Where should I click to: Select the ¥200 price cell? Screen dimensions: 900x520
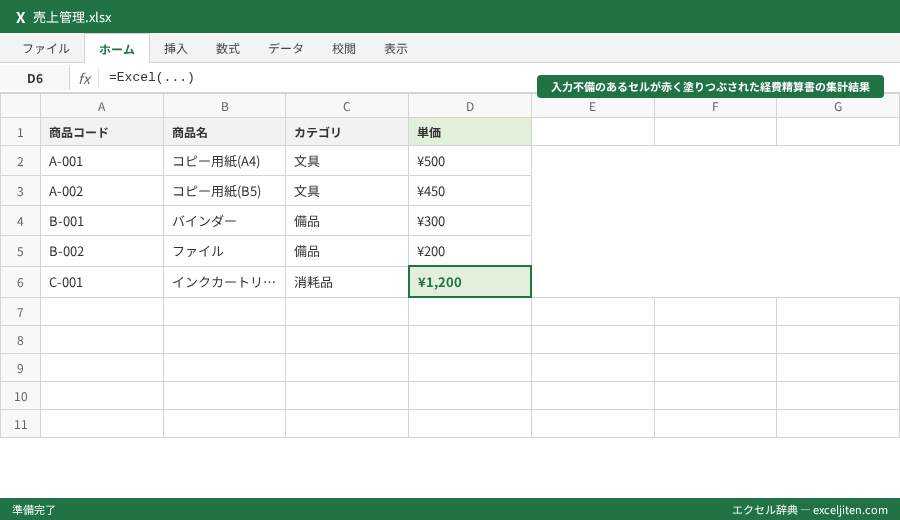470,251
